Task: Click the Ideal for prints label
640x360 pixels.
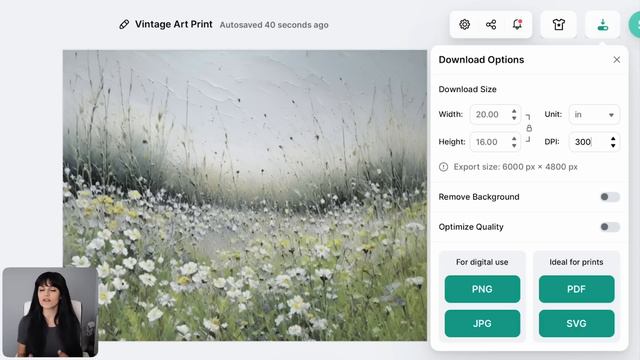Action: (576, 262)
